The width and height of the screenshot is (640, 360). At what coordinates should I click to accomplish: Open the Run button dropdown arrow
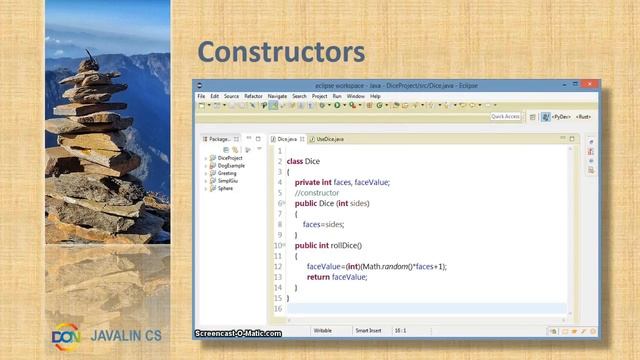tap(344, 106)
